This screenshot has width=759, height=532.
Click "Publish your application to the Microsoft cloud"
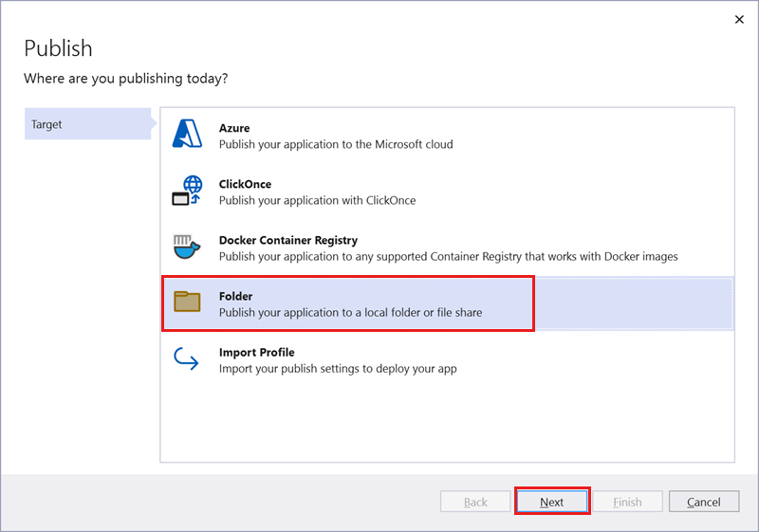336,145
